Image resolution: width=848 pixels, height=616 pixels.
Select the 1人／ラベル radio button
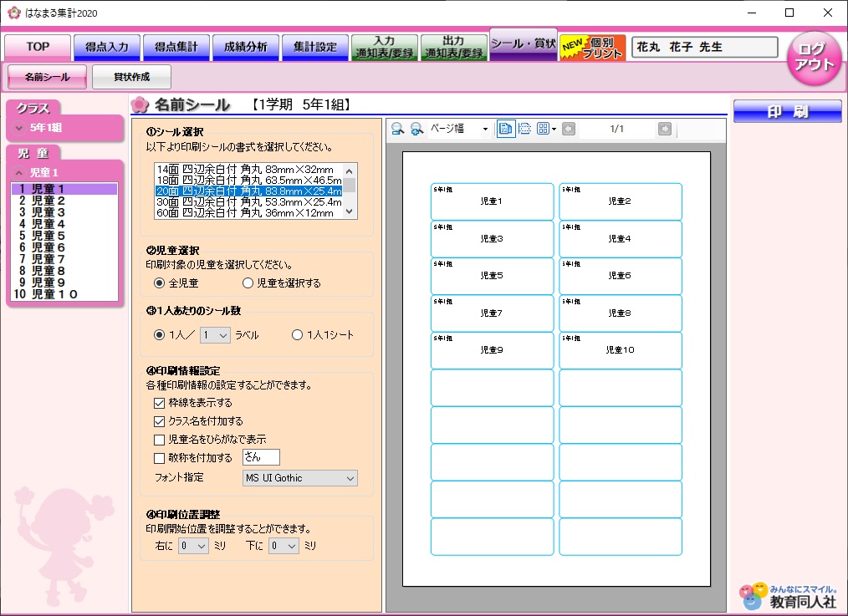[159, 335]
